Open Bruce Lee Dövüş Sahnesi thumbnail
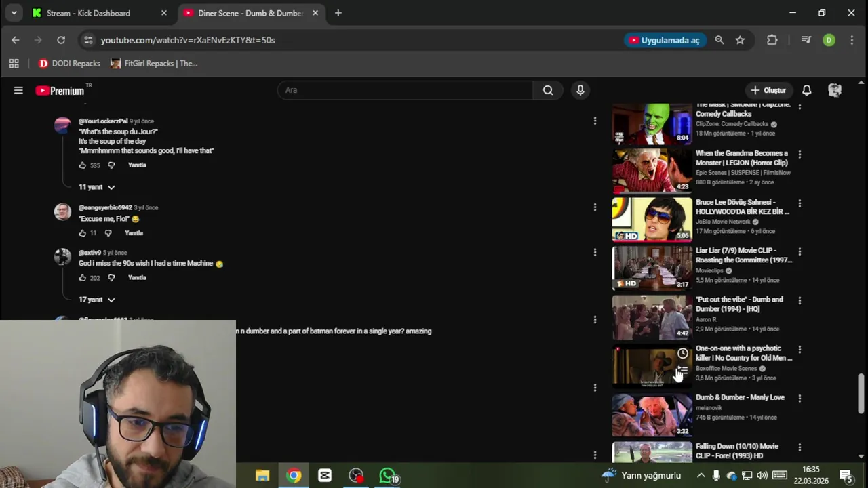 [x=652, y=219]
